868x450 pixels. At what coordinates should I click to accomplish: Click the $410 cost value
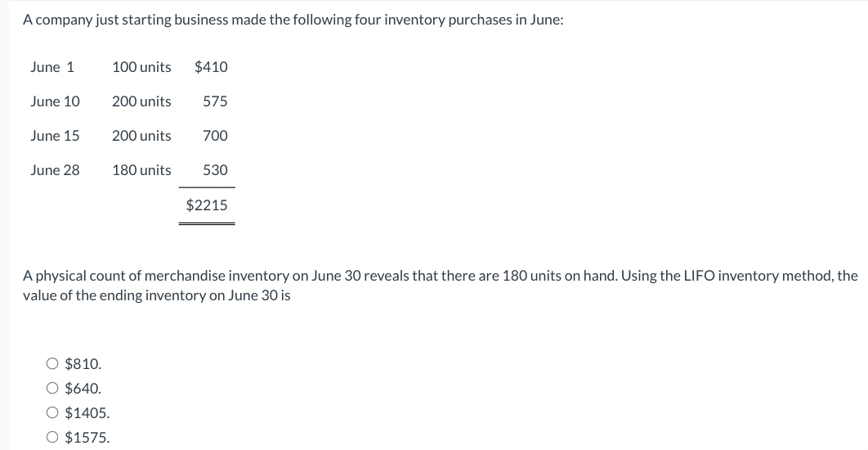click(211, 67)
